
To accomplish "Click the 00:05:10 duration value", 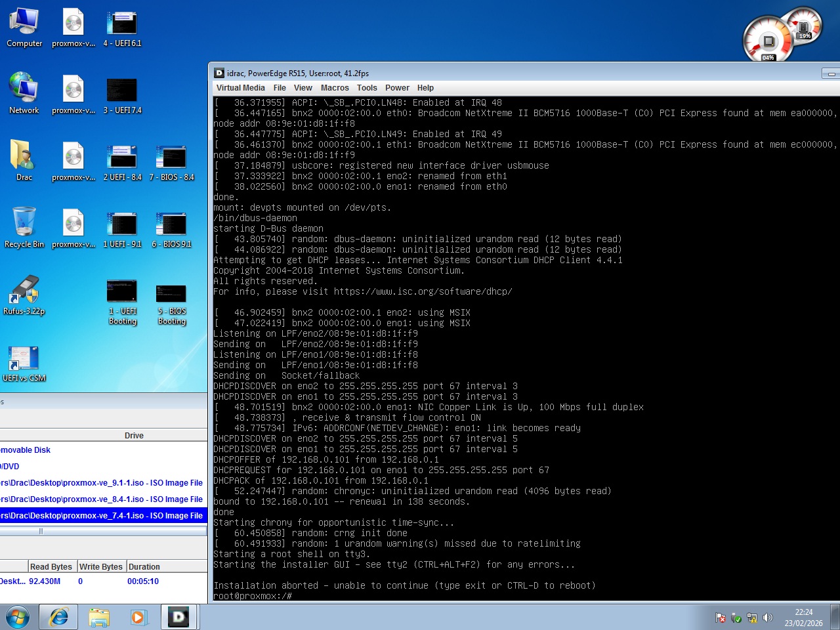I will pos(143,581).
